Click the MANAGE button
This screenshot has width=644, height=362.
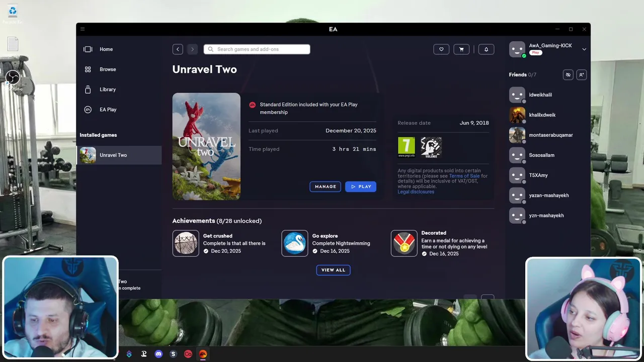point(325,187)
